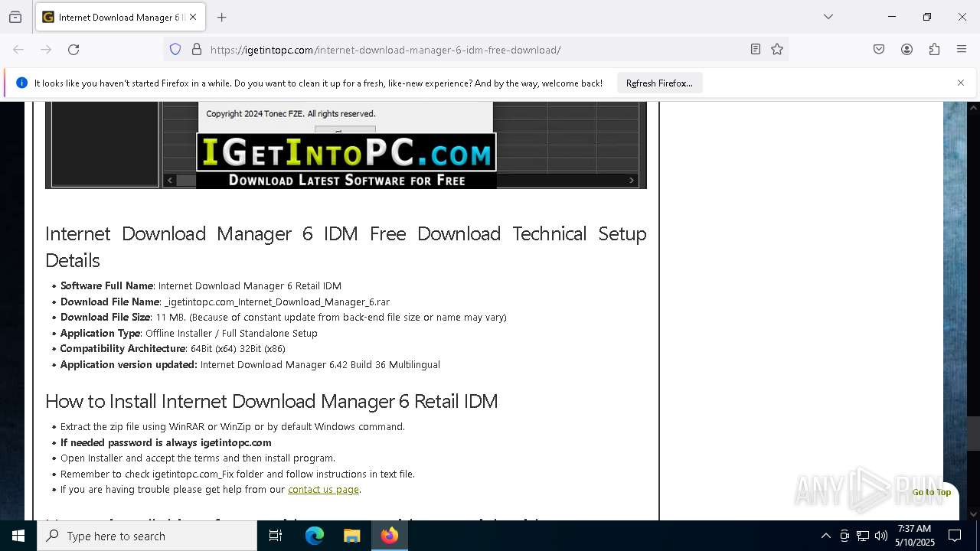Open a new tab with plus button
The width and height of the screenshot is (980, 551).
pos(222,17)
